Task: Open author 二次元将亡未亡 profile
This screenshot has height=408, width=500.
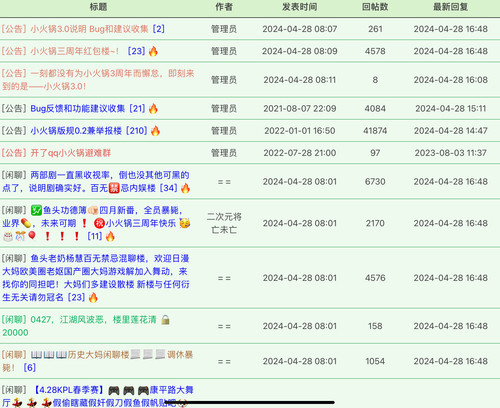Action: click(224, 223)
